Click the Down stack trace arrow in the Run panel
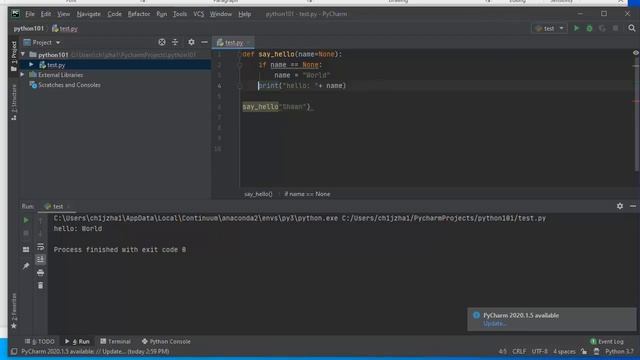Screen dimensions: 640x360 [40, 233]
